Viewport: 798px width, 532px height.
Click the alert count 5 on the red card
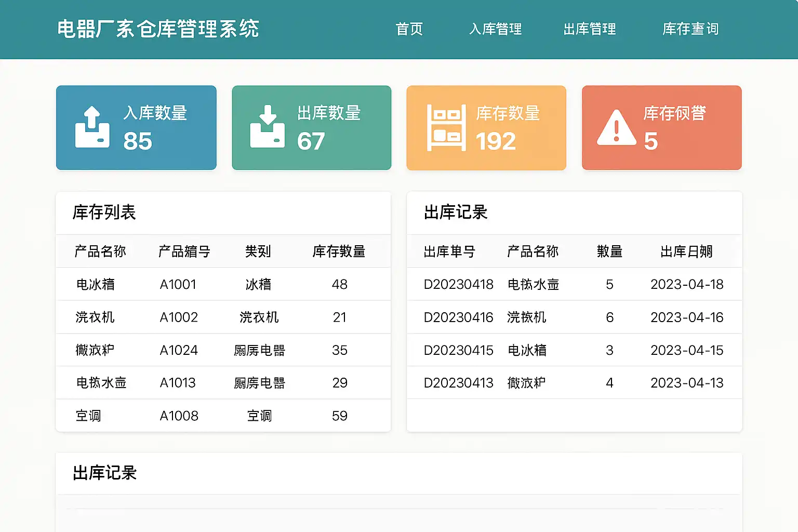650,141
